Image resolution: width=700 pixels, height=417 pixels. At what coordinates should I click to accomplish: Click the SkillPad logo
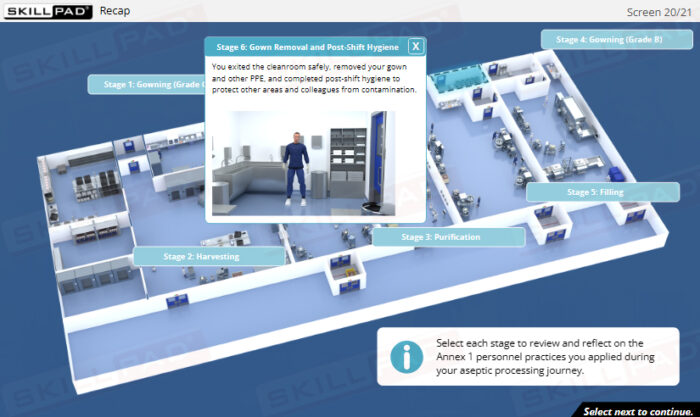pos(46,11)
